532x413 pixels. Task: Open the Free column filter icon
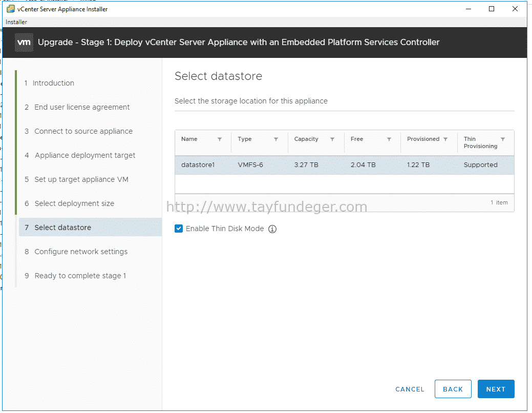pyautogui.click(x=389, y=139)
